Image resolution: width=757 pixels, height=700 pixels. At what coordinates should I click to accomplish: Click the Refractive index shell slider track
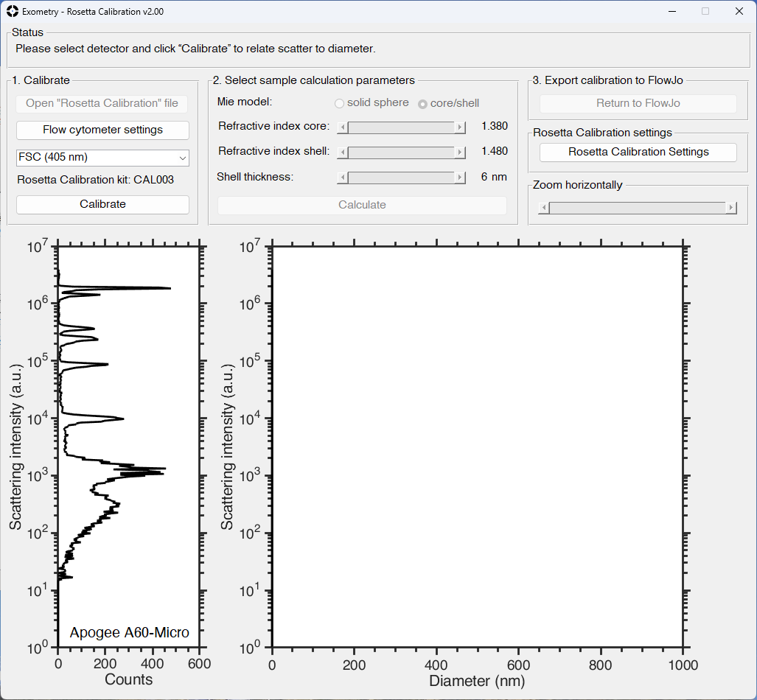pyautogui.click(x=401, y=152)
